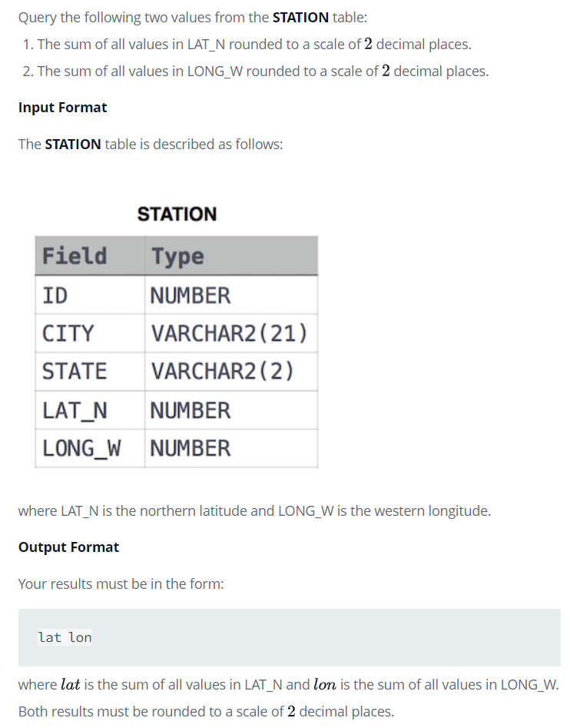The image size is (570, 728).
Task: Click the ID field cell
Action: tap(90, 295)
